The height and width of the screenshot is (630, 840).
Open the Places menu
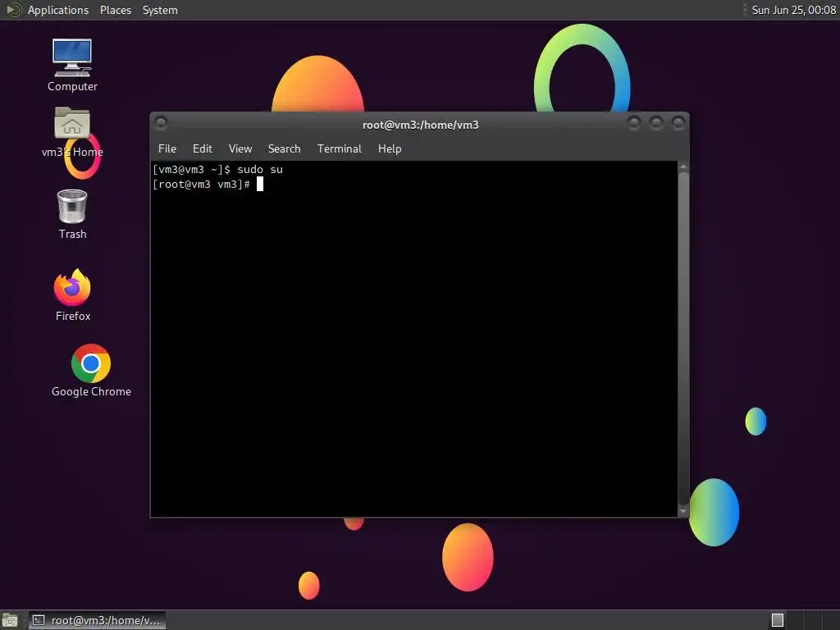(x=115, y=10)
